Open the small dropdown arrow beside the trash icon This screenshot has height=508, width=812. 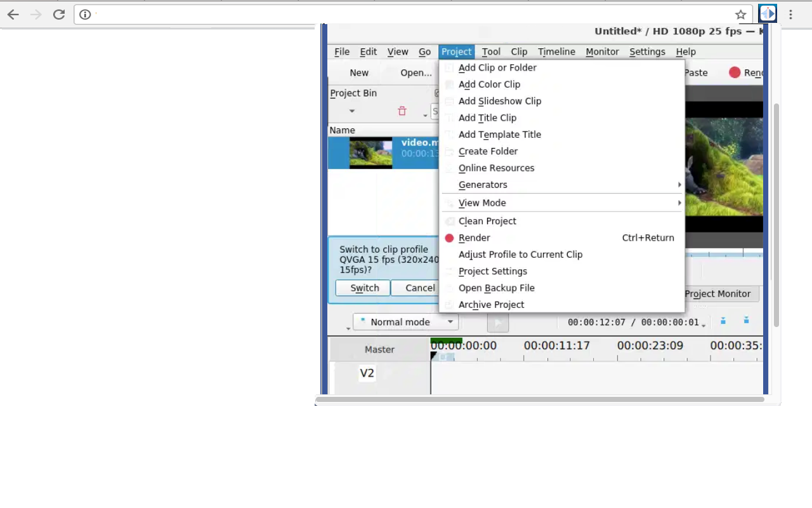coord(425,115)
